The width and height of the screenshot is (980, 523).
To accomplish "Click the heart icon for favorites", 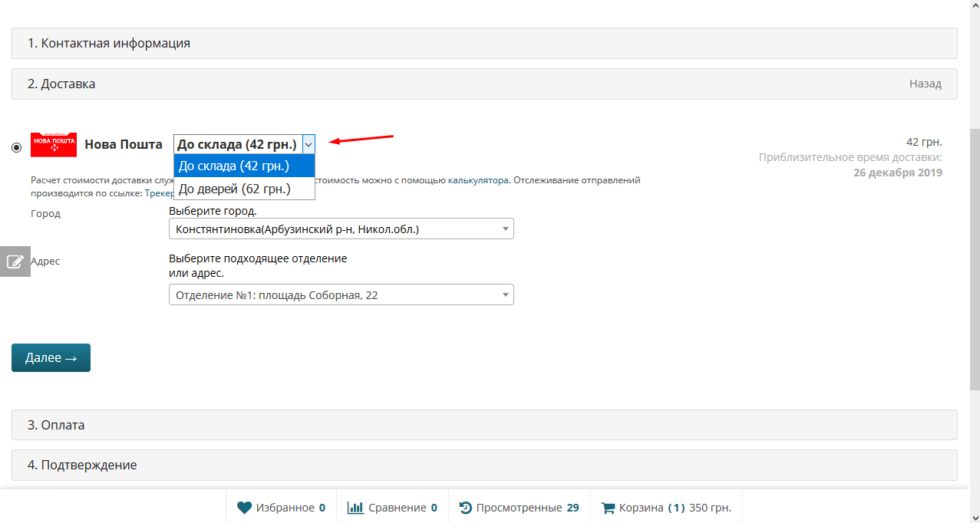I will [x=244, y=508].
